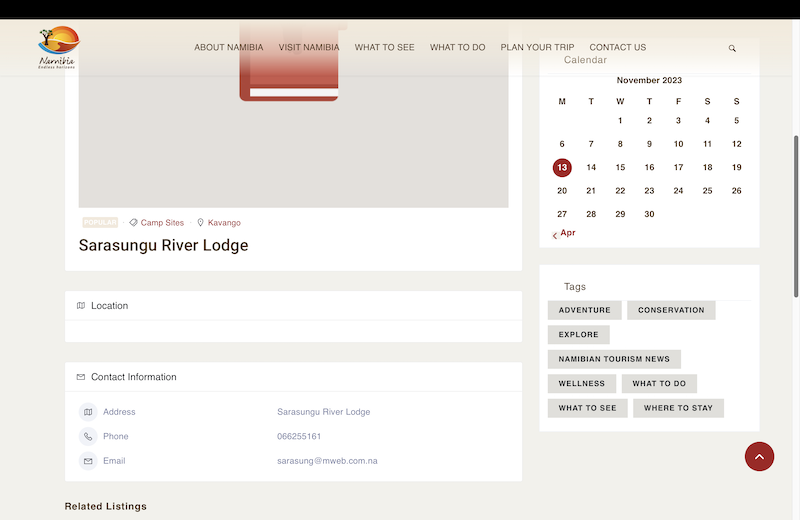
Task: Open the What To See menu
Action: tap(384, 47)
